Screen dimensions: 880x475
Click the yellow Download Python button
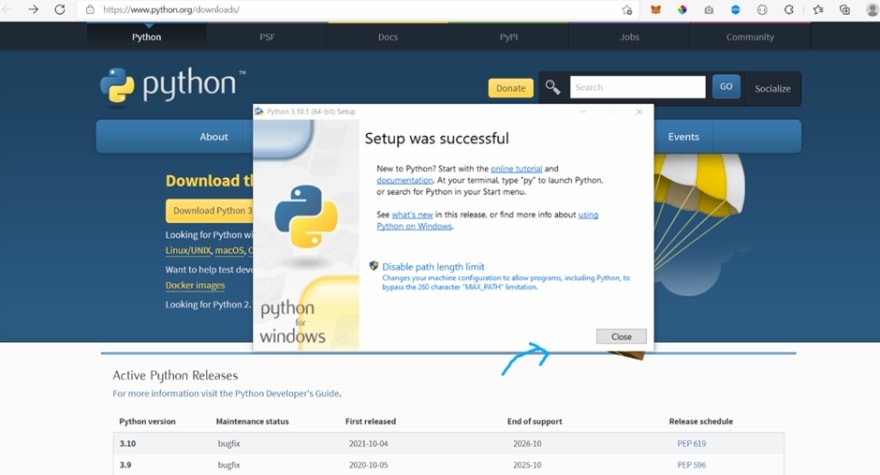(210, 211)
